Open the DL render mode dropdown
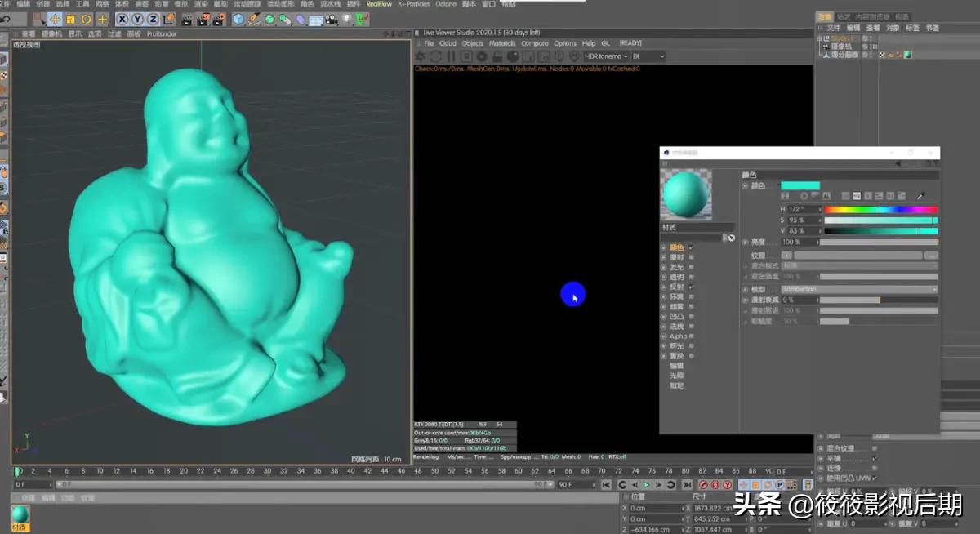This screenshot has height=534, width=980. coord(648,56)
